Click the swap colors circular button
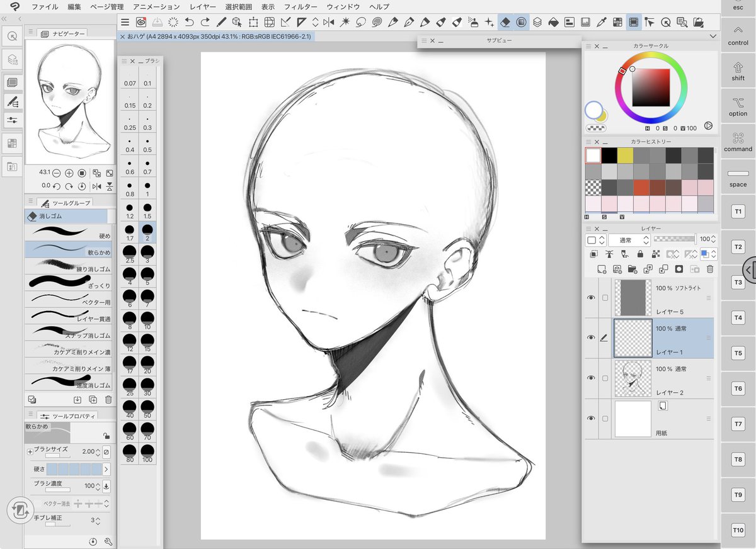Screen dimensions: 756x549 708,126
